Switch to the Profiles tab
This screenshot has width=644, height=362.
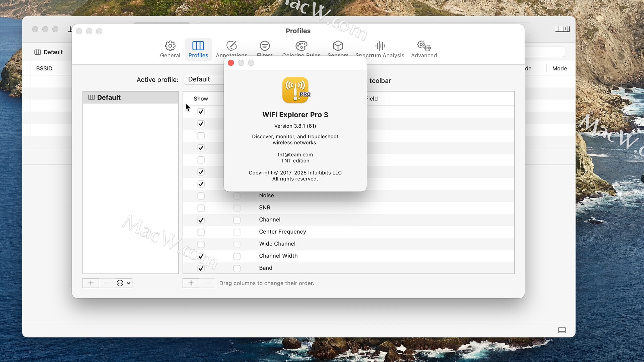198,49
